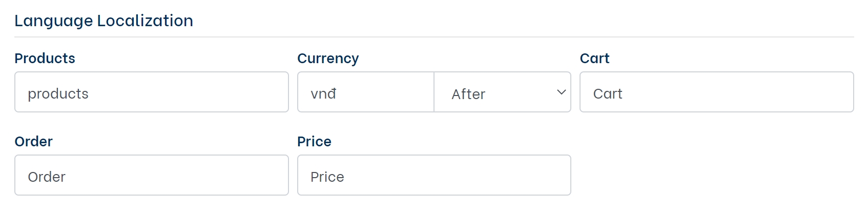Screen dimensions: 868x211
Task: Click the chevron arrow on the After select
Action: pyautogui.click(x=561, y=92)
